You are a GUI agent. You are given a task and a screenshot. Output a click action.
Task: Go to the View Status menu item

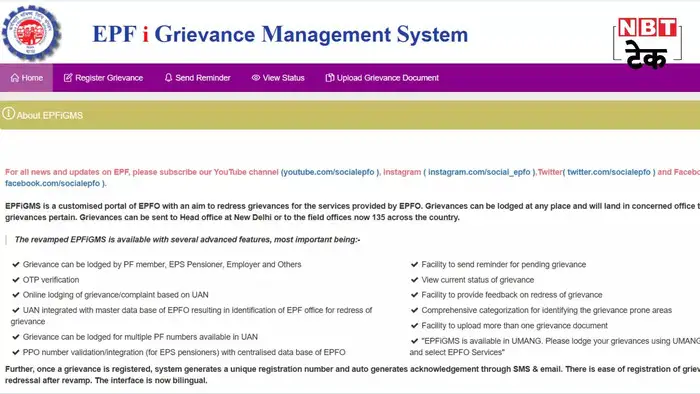point(278,78)
